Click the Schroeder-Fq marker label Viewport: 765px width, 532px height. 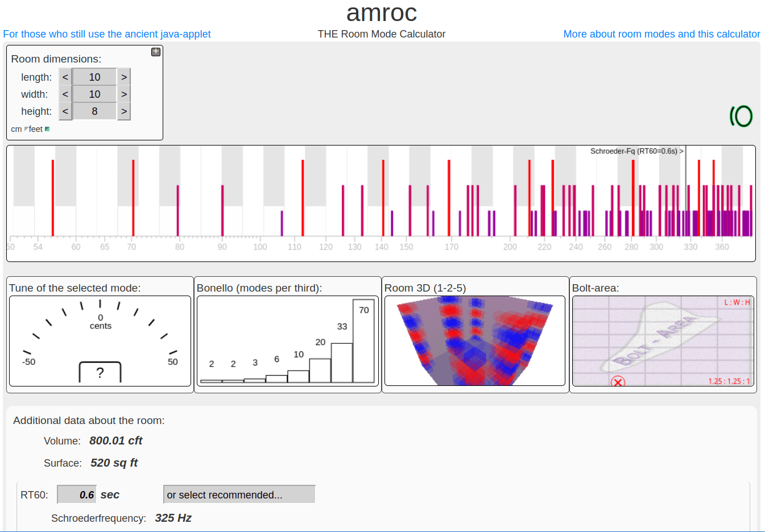(636, 151)
